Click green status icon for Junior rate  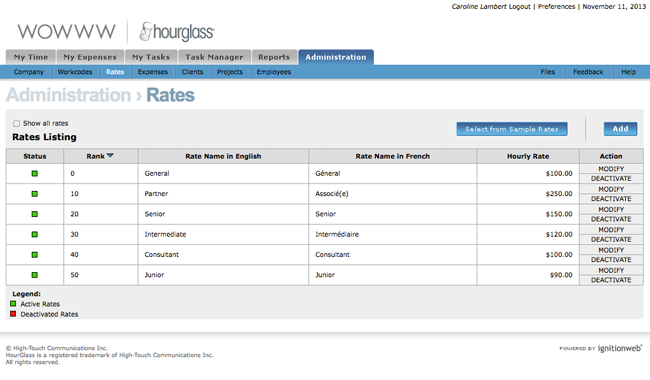tap(35, 275)
